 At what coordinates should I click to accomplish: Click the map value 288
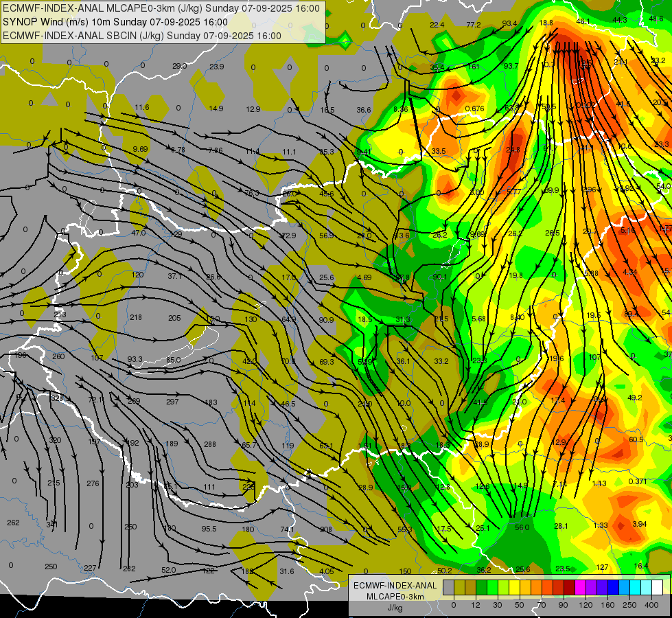click(210, 444)
